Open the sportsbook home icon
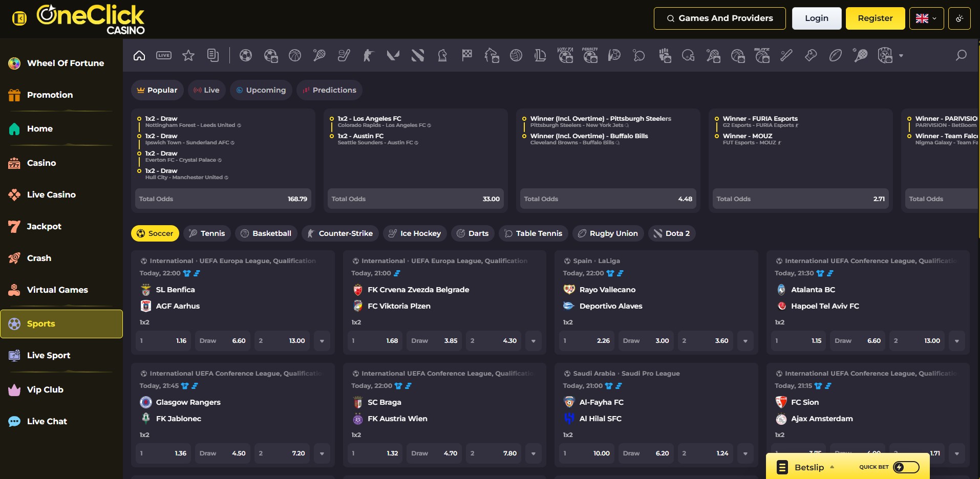 click(139, 55)
